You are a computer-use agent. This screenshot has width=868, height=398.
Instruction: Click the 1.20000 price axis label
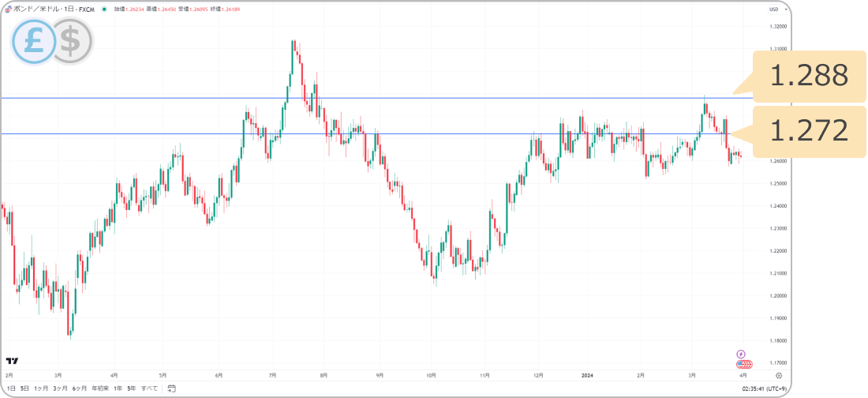[779, 295]
